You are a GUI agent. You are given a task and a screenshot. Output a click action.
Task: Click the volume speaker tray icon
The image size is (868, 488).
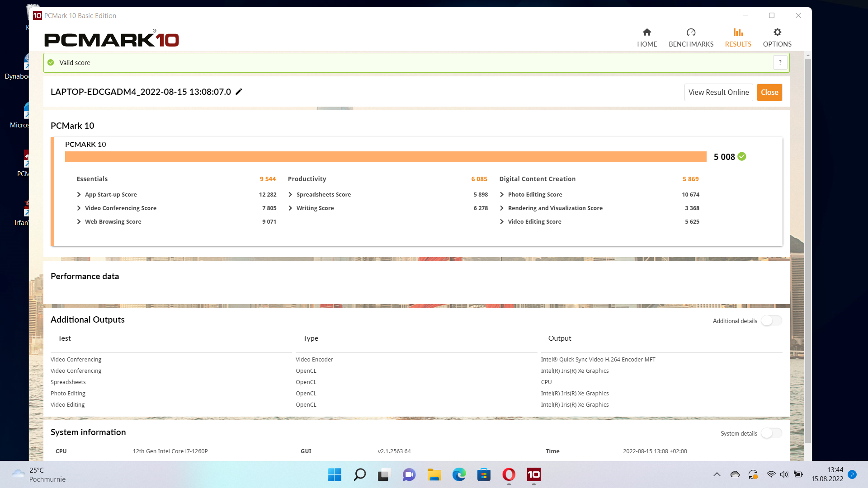point(784,474)
